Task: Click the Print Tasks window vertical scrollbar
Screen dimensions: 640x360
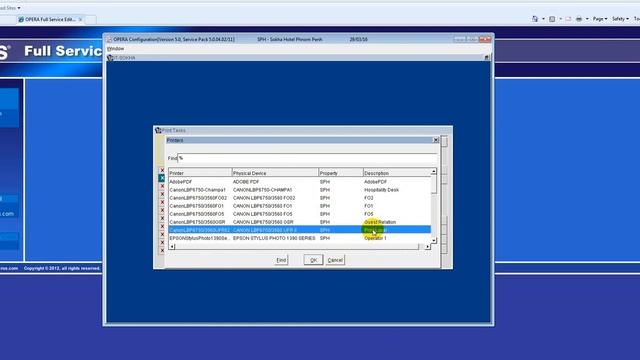Action: click(444, 196)
